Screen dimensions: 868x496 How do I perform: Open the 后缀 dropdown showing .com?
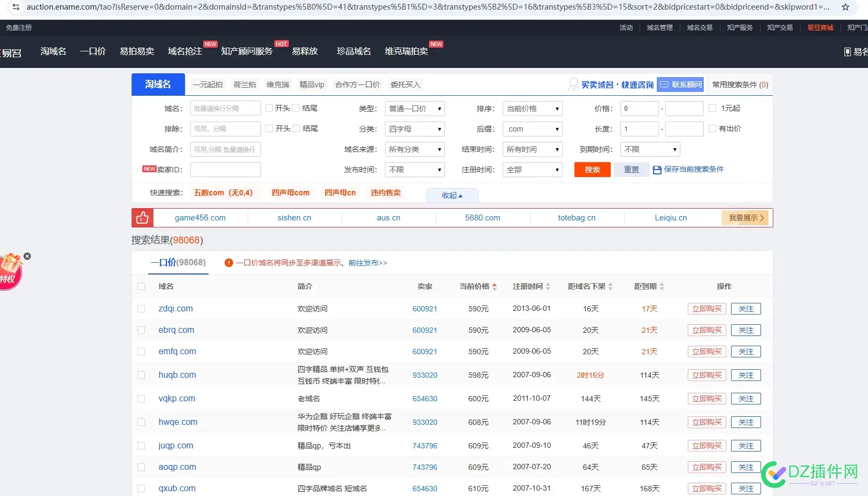(x=532, y=128)
